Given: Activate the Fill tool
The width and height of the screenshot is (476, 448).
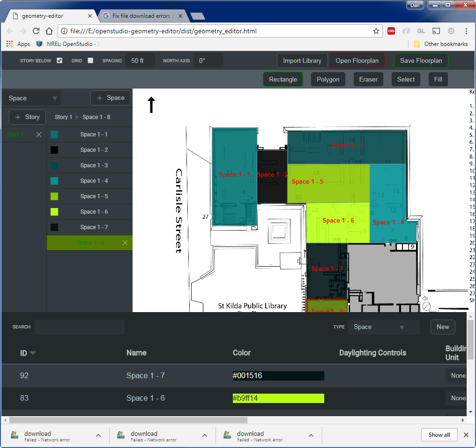Looking at the screenshot, I should pyautogui.click(x=438, y=79).
